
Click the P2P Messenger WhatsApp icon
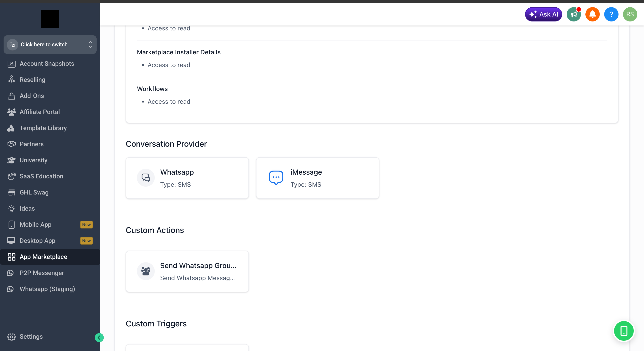pos(11,273)
